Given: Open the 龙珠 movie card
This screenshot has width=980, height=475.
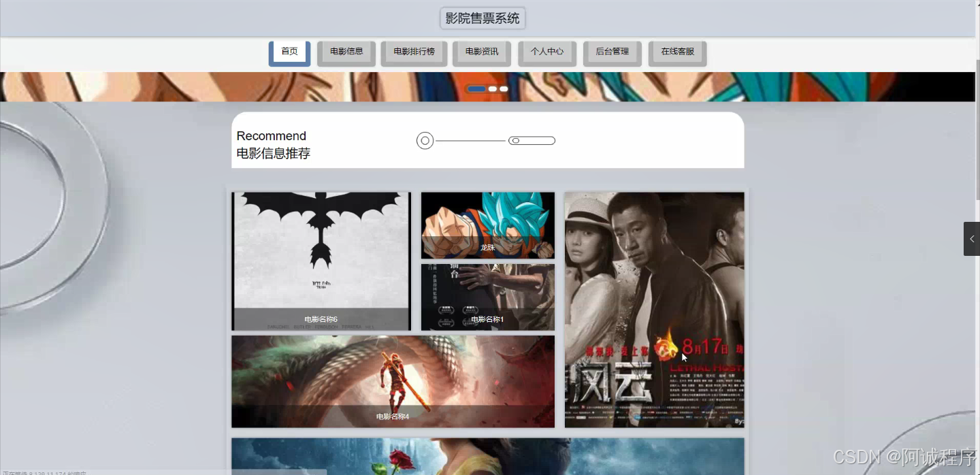Looking at the screenshot, I should click(488, 225).
